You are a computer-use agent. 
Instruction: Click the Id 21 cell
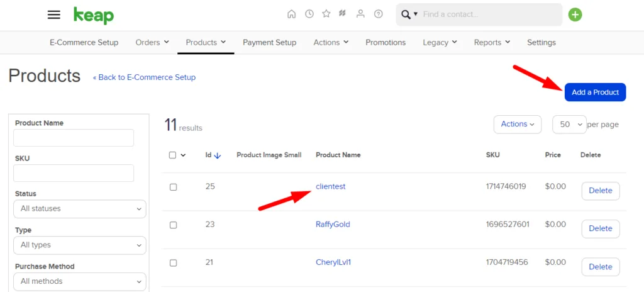[x=209, y=262]
